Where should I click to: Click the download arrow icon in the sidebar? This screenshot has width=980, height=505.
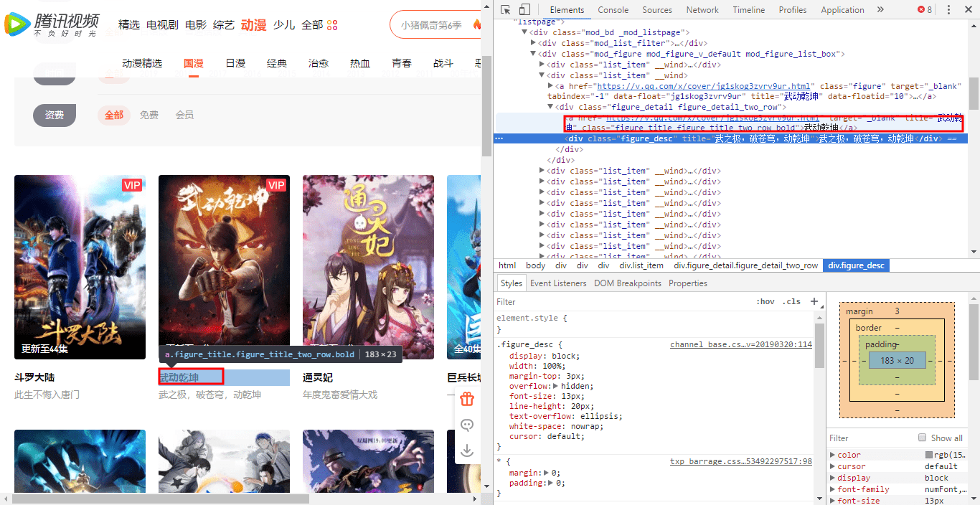tap(467, 450)
